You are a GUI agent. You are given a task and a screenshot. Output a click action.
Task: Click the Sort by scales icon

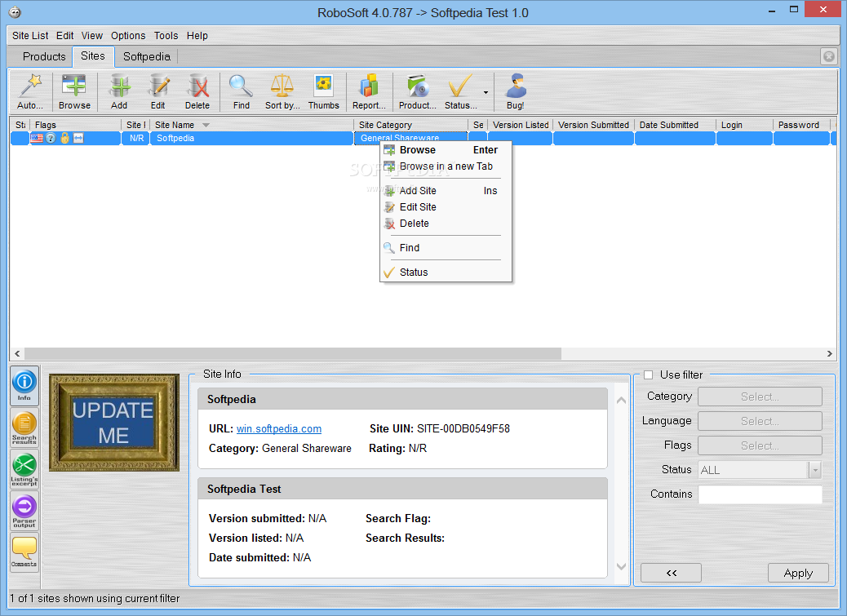[282, 91]
